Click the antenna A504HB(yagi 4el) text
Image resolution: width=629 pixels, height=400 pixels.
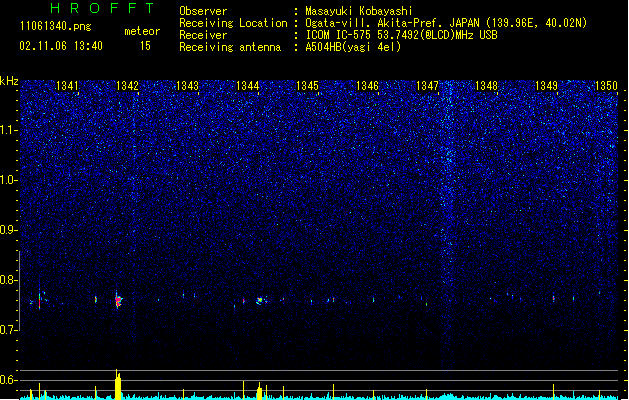point(353,47)
